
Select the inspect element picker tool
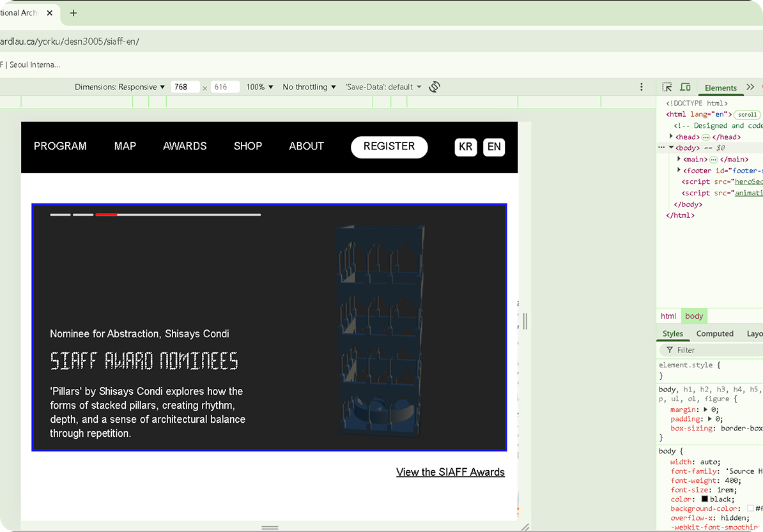click(x=667, y=87)
